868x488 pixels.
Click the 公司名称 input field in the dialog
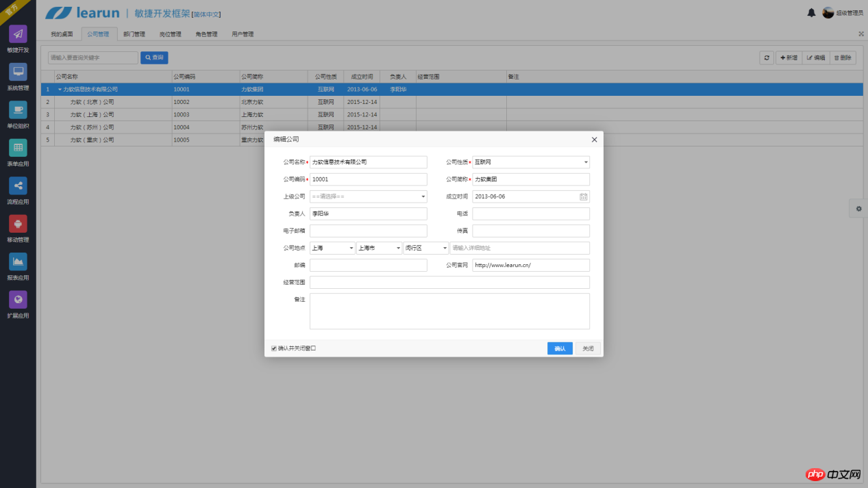pos(369,162)
